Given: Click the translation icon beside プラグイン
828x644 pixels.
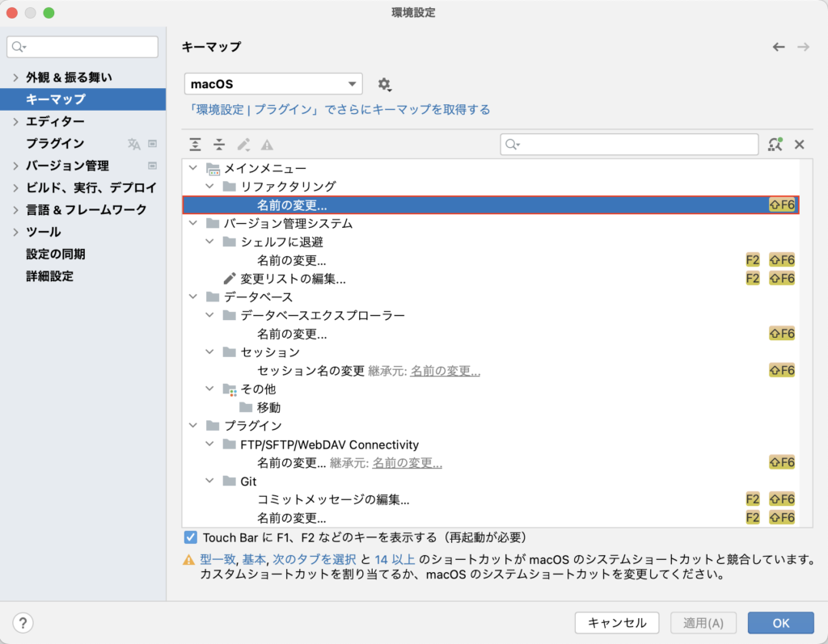Looking at the screenshot, I should pyautogui.click(x=133, y=144).
